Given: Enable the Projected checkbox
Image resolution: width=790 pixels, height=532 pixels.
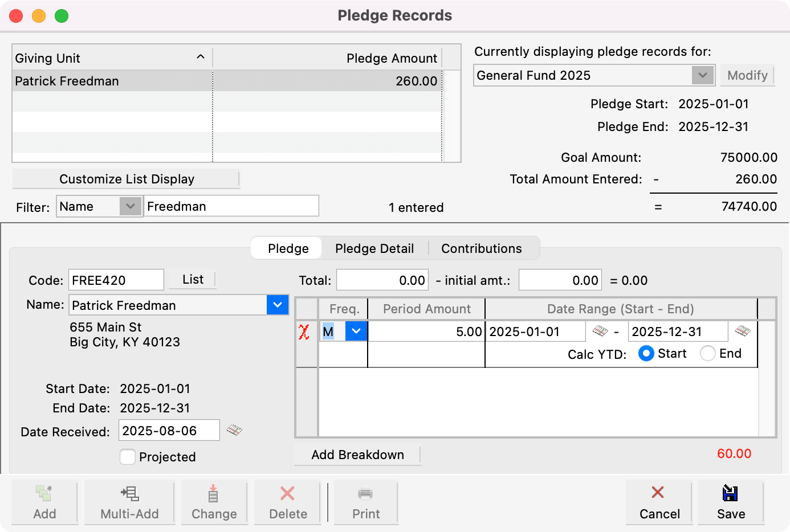Looking at the screenshot, I should click(x=128, y=457).
